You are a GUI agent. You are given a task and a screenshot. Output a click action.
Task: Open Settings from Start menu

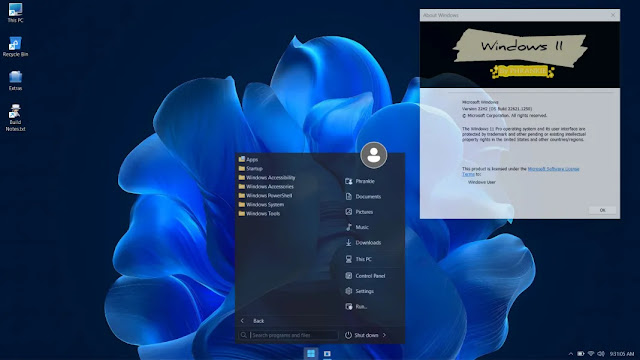pyautogui.click(x=359, y=291)
